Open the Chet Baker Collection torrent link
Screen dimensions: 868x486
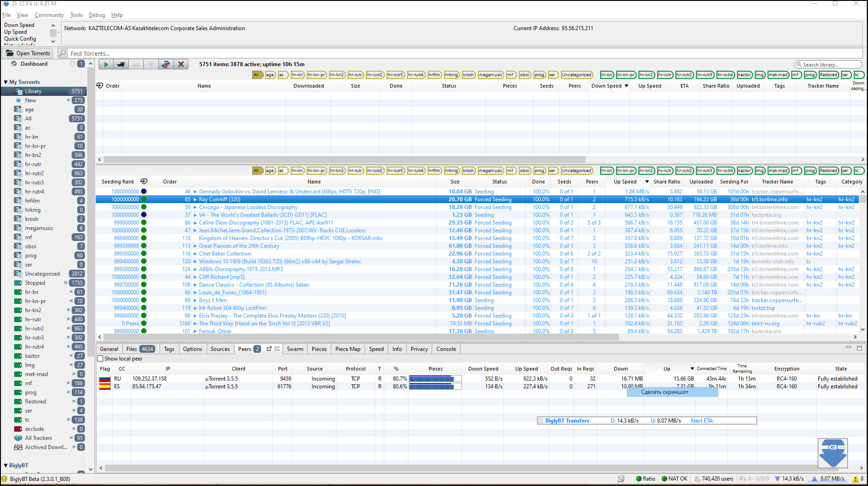pos(225,254)
